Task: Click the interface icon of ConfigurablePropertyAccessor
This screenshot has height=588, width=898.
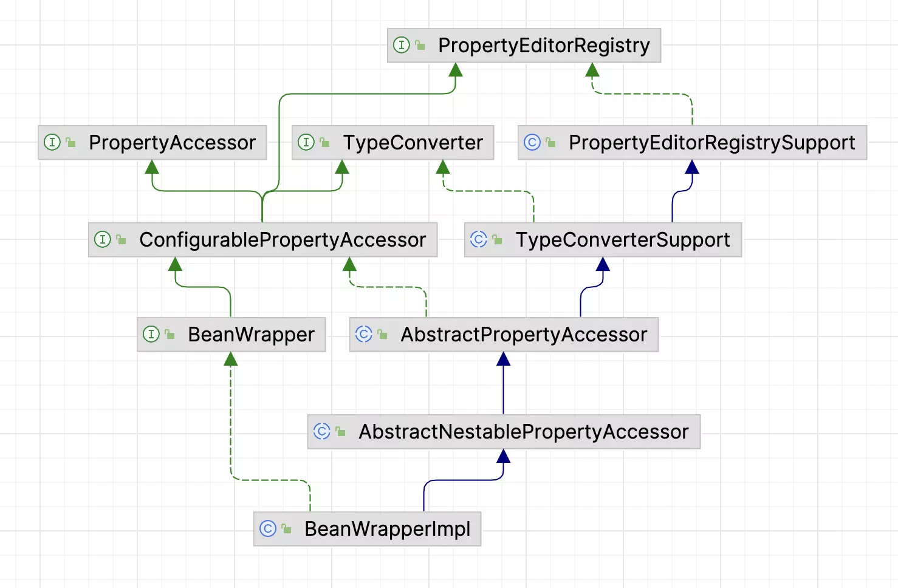Action: click(x=103, y=239)
